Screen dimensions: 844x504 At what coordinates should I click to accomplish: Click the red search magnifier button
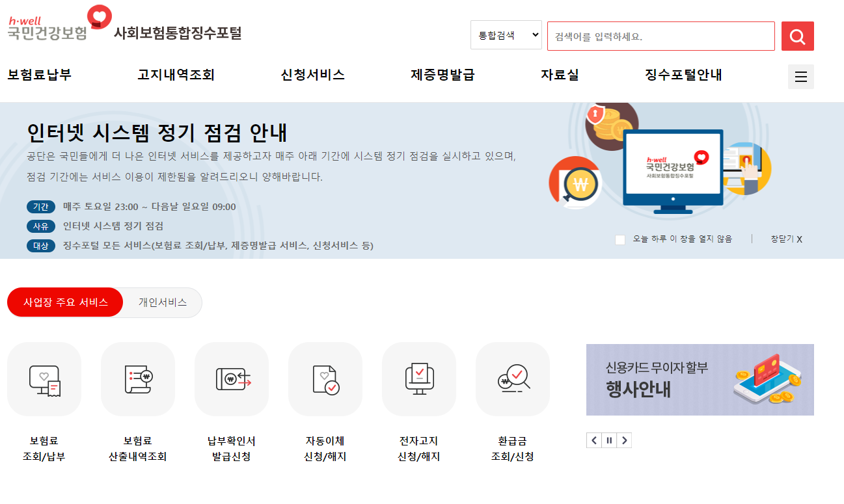point(797,36)
